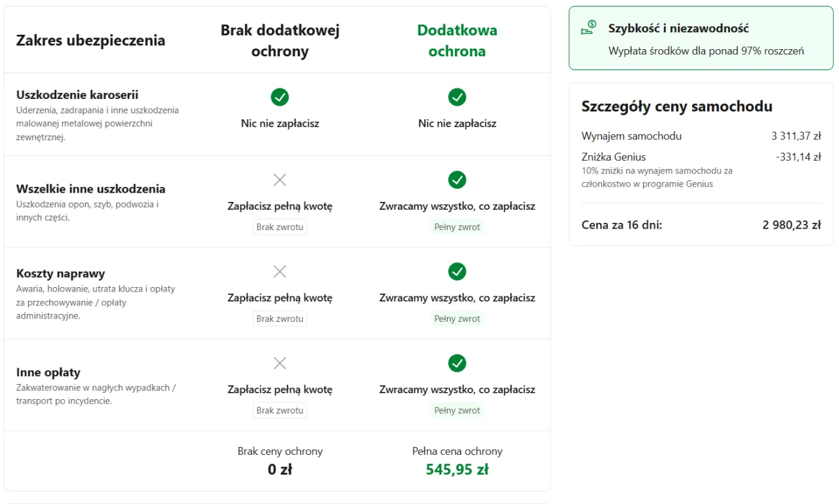Click the green check for Wszelkie inne uszkodzenia coverage
The image size is (839, 504).
[457, 180]
